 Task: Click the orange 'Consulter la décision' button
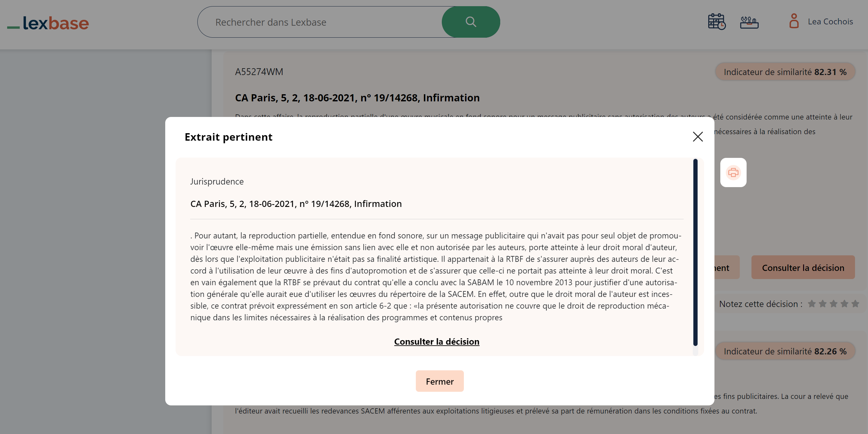point(803,267)
